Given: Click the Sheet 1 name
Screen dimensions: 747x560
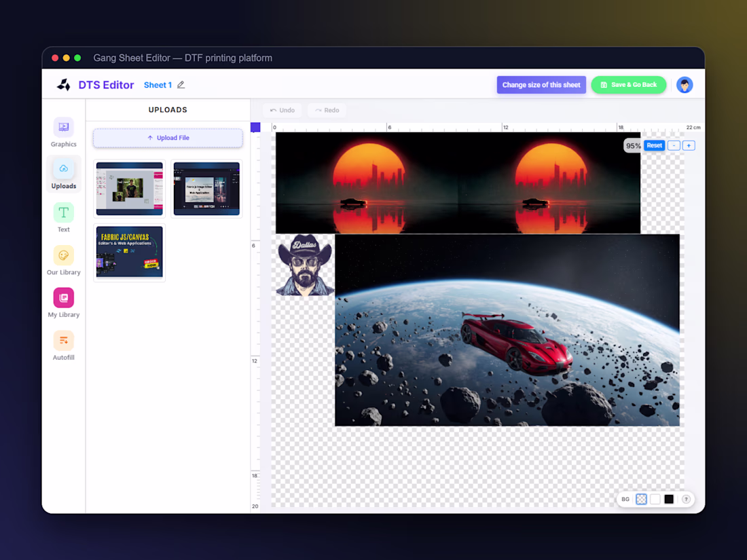Looking at the screenshot, I should tap(158, 85).
